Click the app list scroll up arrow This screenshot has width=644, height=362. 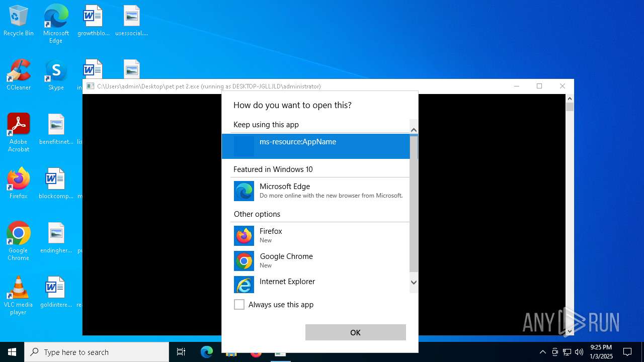pos(414,130)
